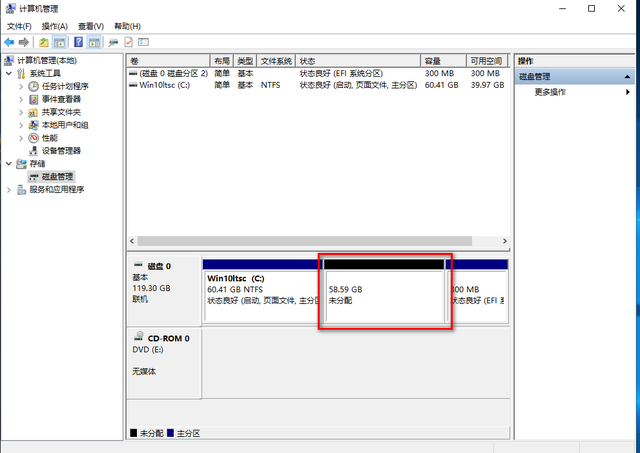Open the 查看(V) menu
Image resolution: width=640 pixels, height=453 pixels.
[x=91, y=26]
